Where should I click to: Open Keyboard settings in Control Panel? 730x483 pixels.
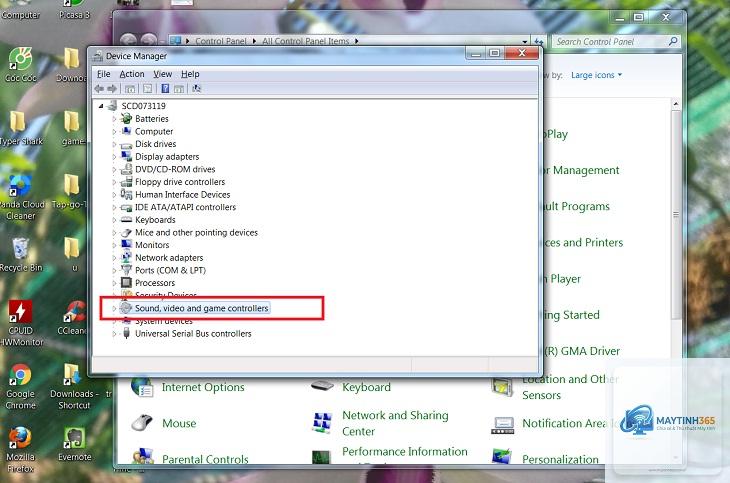[366, 387]
